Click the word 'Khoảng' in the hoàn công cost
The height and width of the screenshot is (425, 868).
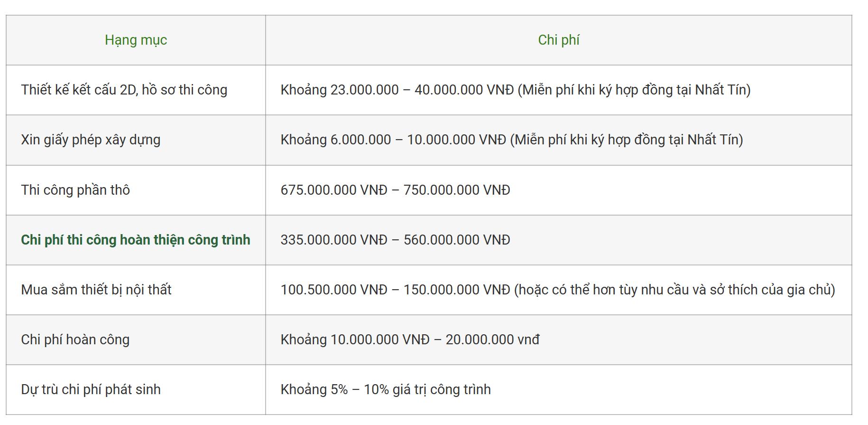(304, 340)
